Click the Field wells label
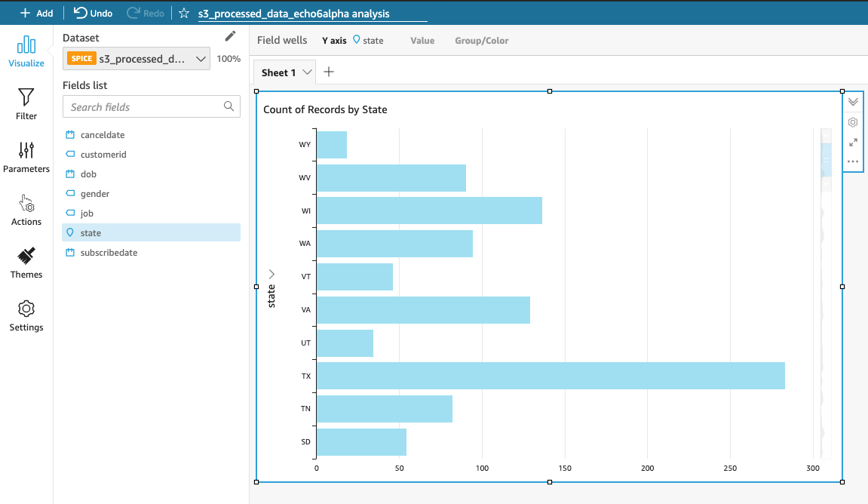The height and width of the screenshot is (504, 868). (282, 40)
